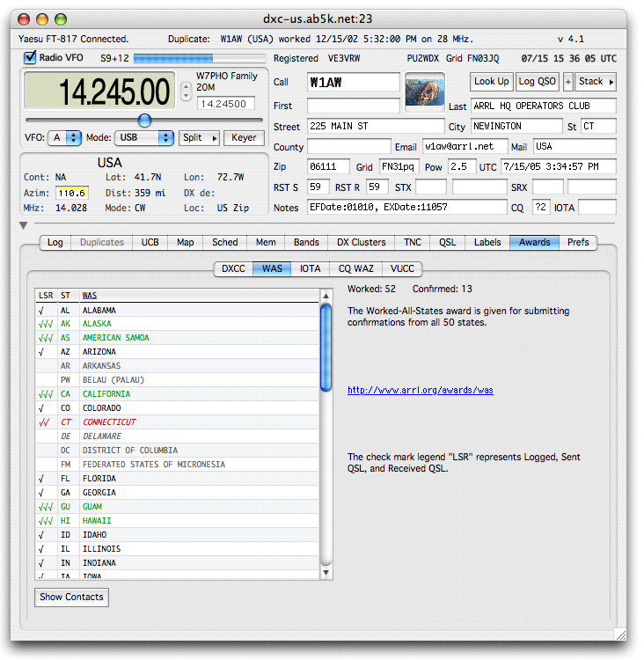Click the plus button beside Log QSO
This screenshot has height=660, width=644.
(567, 82)
